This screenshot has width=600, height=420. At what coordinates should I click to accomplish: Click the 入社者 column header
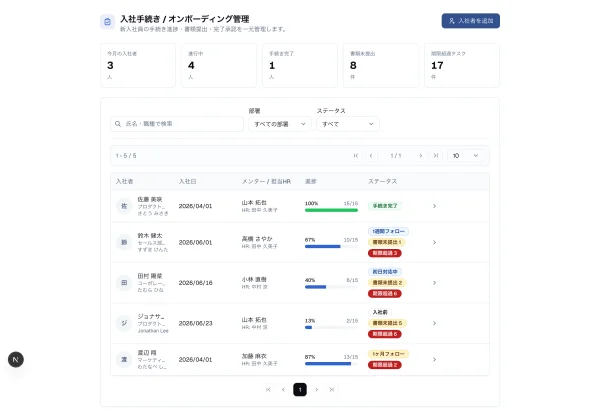(x=124, y=181)
